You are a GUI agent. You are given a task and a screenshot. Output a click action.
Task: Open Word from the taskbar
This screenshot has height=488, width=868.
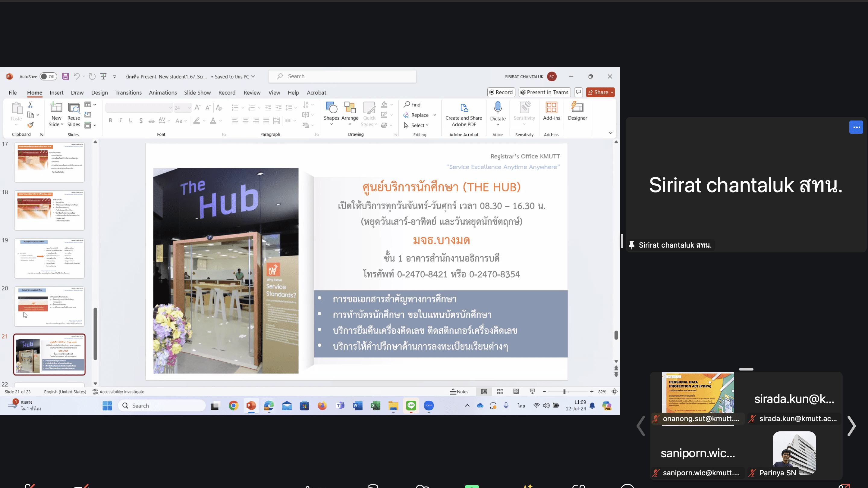pyautogui.click(x=357, y=405)
